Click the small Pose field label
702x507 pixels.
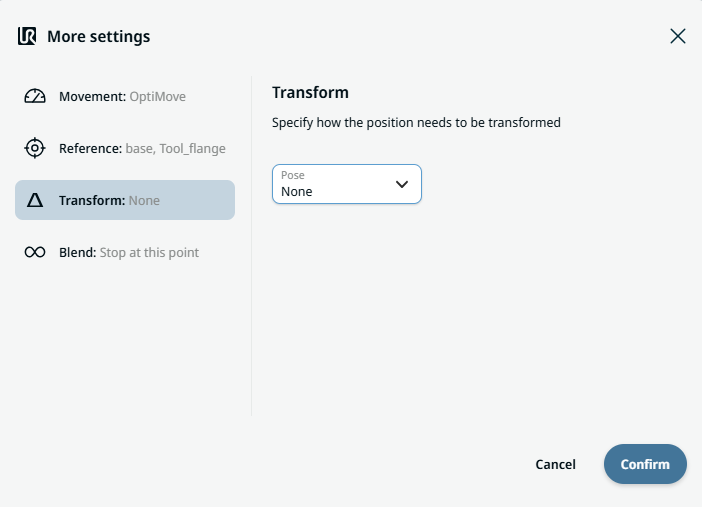pos(292,175)
